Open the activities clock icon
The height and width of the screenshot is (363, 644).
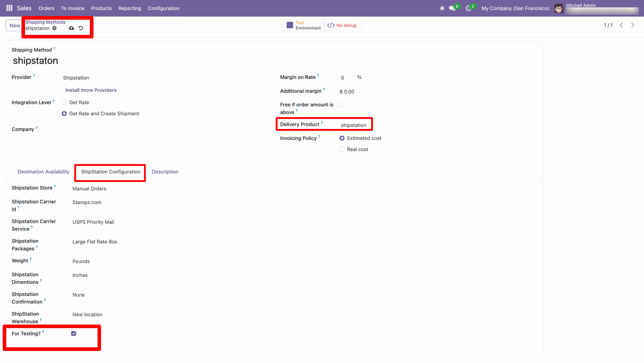469,8
